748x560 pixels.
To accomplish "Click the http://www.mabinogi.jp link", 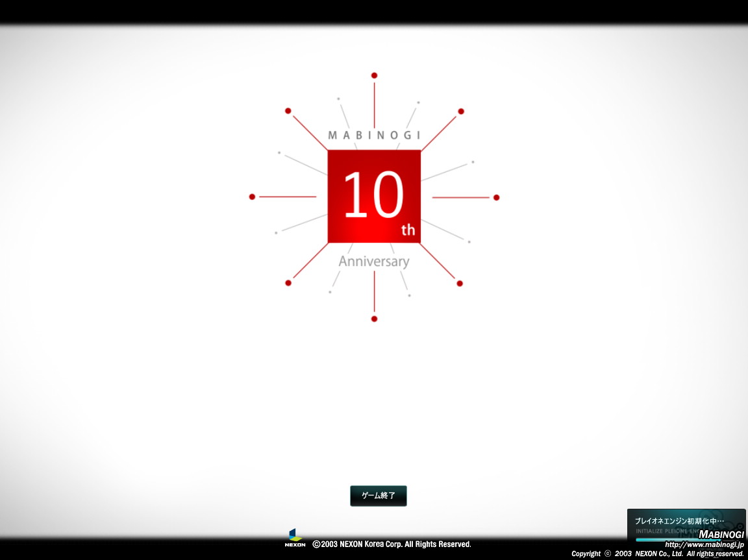I will pyautogui.click(x=704, y=544).
